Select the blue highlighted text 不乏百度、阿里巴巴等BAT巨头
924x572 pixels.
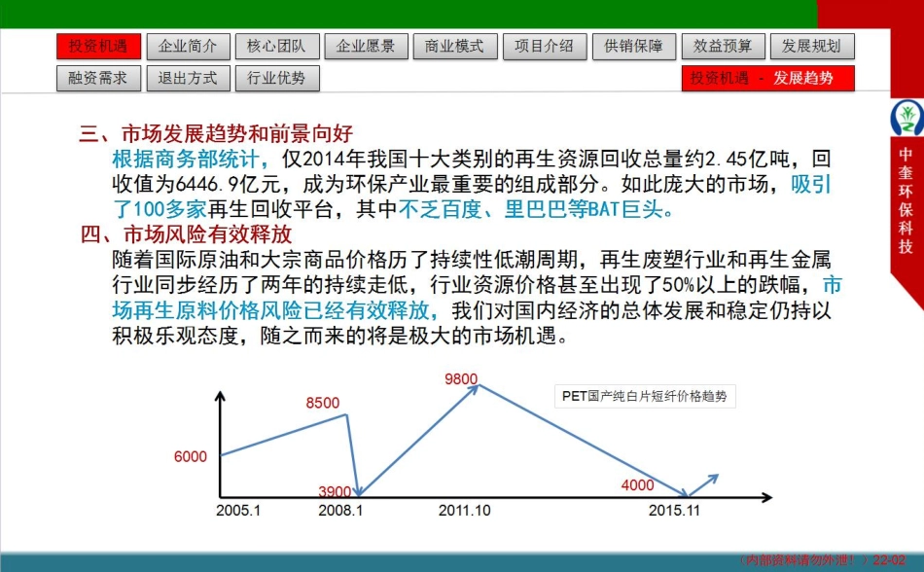(x=537, y=207)
